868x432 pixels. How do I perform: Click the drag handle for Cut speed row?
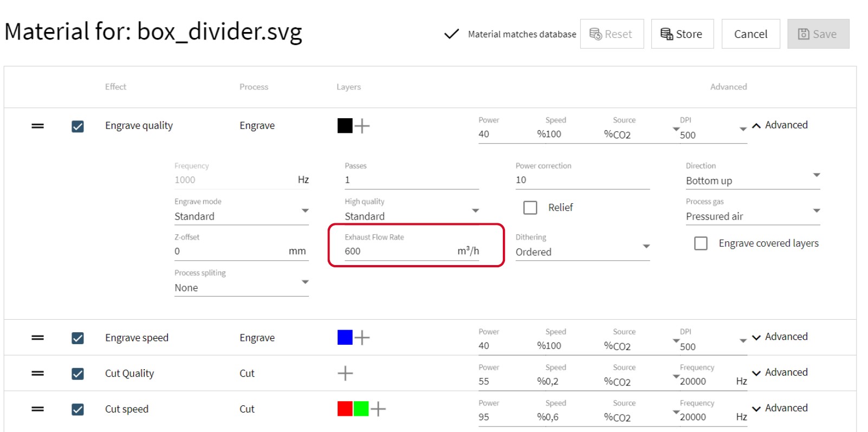37,409
